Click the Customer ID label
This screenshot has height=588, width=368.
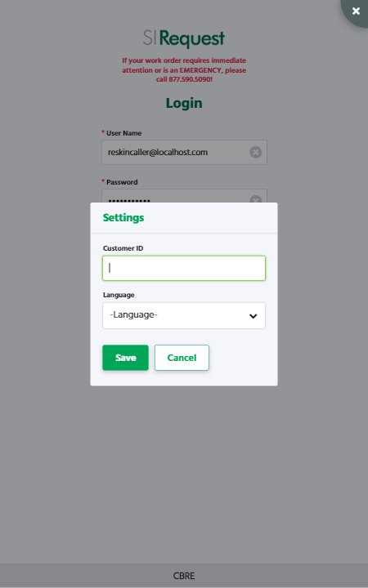pos(123,248)
